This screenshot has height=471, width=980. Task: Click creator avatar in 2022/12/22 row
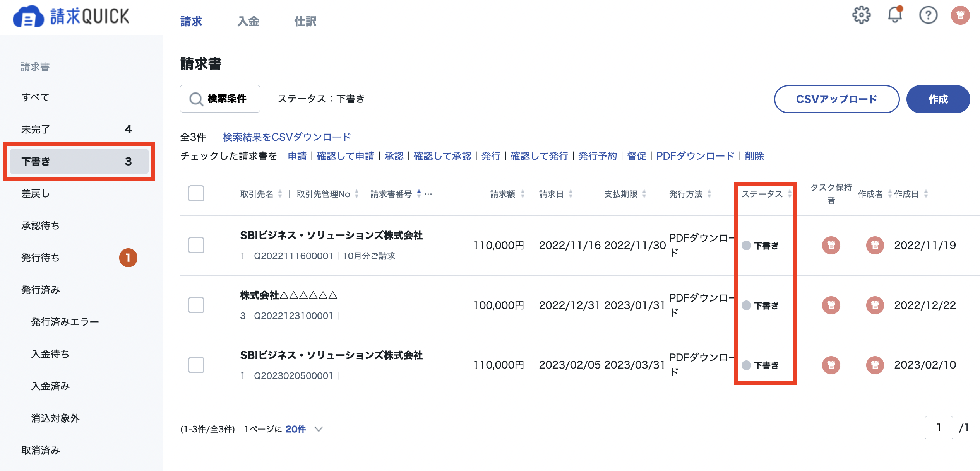875,305
